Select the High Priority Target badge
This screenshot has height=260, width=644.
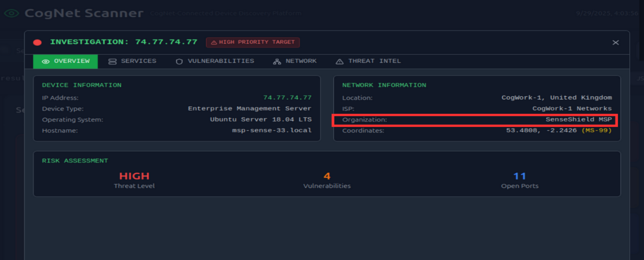pyautogui.click(x=253, y=42)
